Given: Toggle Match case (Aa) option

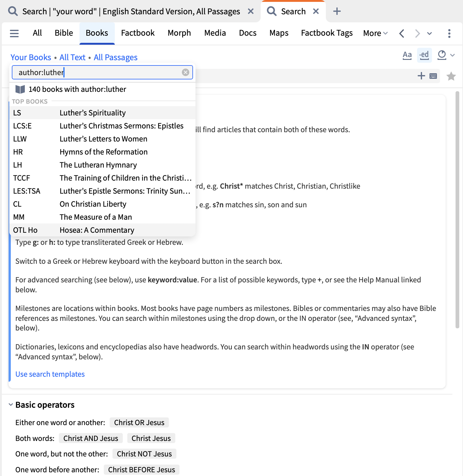Looking at the screenshot, I should [x=407, y=55].
